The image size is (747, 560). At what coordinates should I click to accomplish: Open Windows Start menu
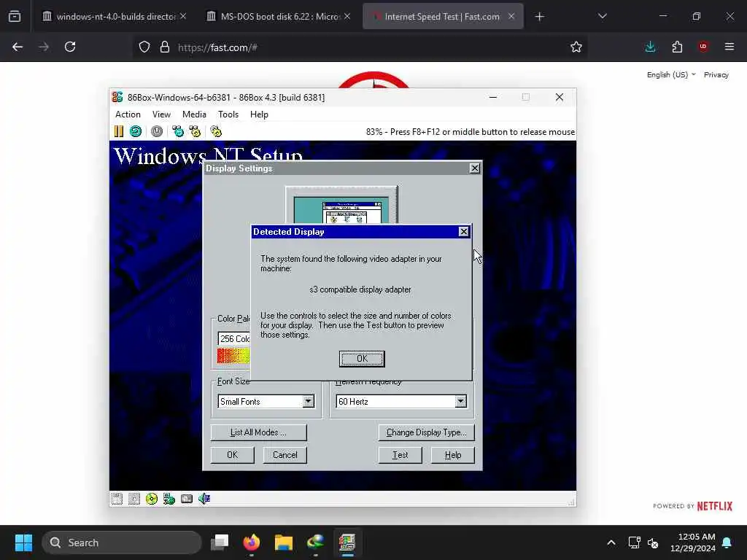[23, 542]
